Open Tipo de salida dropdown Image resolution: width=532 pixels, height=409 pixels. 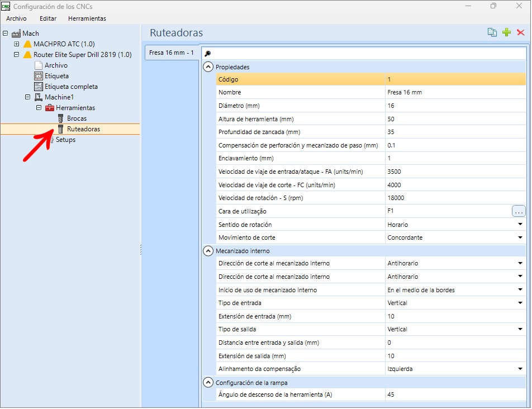[520, 329]
